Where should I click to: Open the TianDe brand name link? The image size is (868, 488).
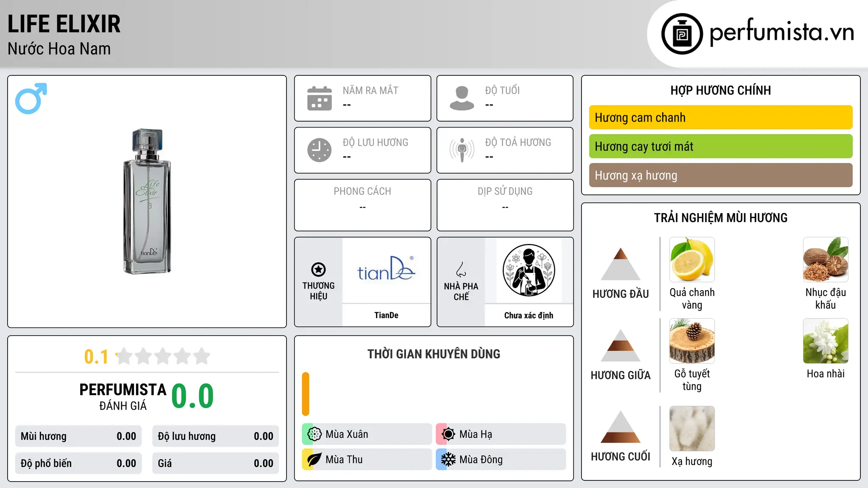tap(386, 315)
